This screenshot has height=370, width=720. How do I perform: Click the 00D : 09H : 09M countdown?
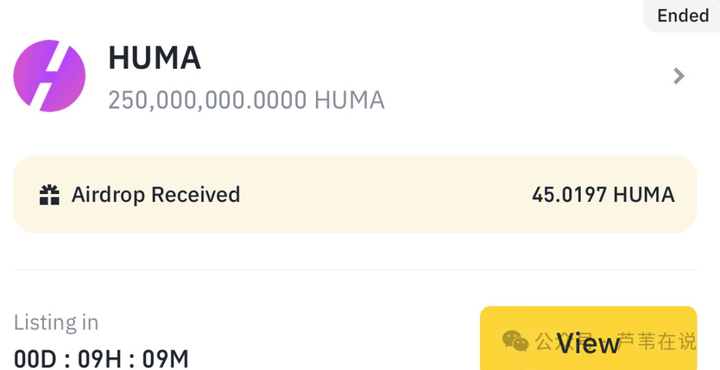pyautogui.click(x=101, y=359)
